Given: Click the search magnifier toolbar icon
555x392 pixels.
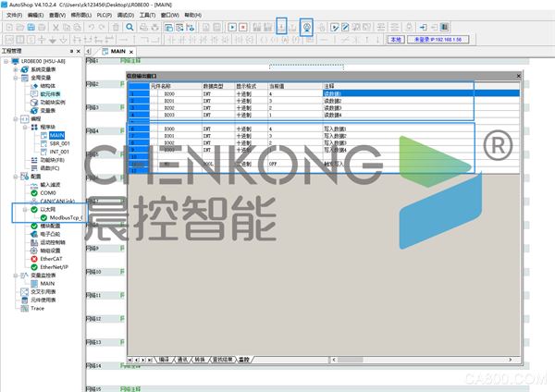Looking at the screenshot, I should pos(130,28).
